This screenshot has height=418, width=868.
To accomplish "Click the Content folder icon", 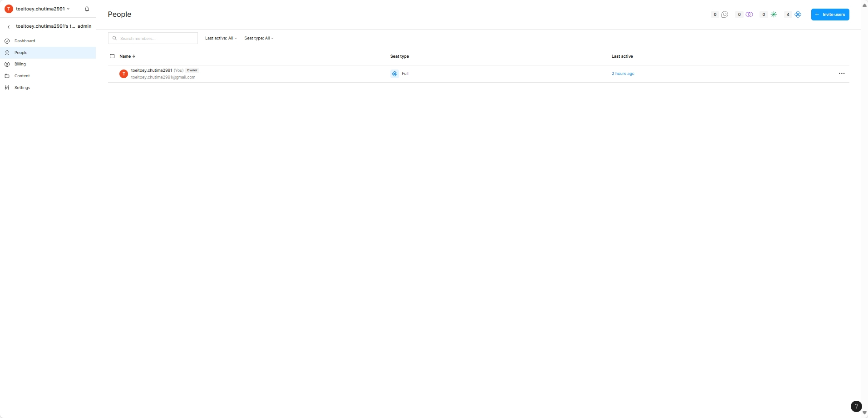I will coord(7,76).
